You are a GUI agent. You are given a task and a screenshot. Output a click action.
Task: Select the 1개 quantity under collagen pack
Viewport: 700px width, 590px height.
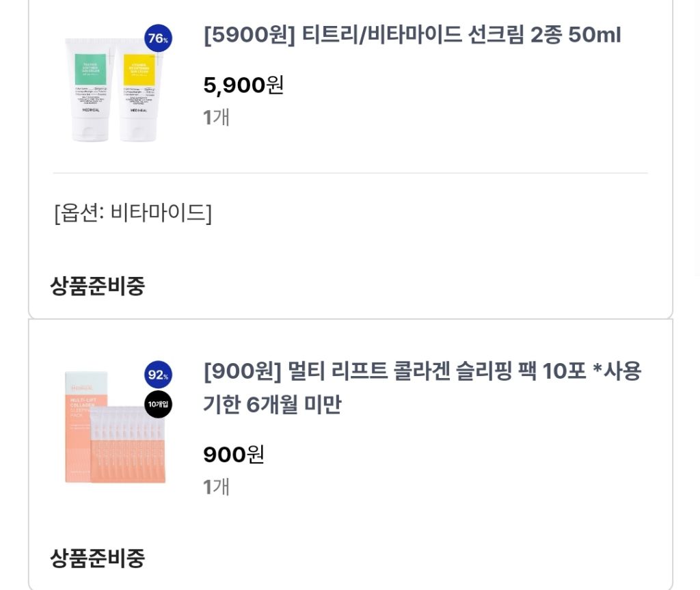coord(216,486)
